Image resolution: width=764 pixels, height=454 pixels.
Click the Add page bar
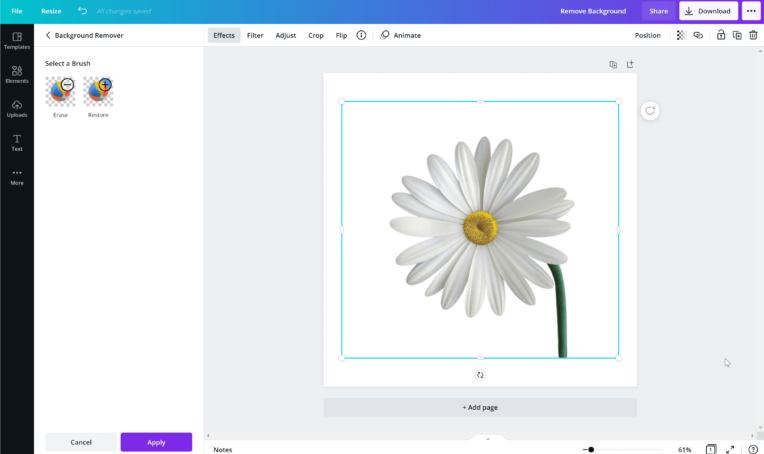(480, 407)
